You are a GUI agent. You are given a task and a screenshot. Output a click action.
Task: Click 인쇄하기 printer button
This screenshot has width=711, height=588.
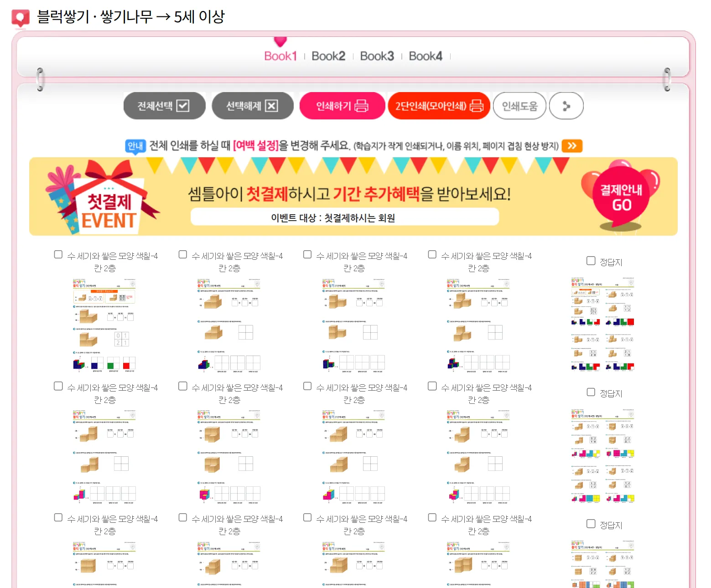[342, 106]
